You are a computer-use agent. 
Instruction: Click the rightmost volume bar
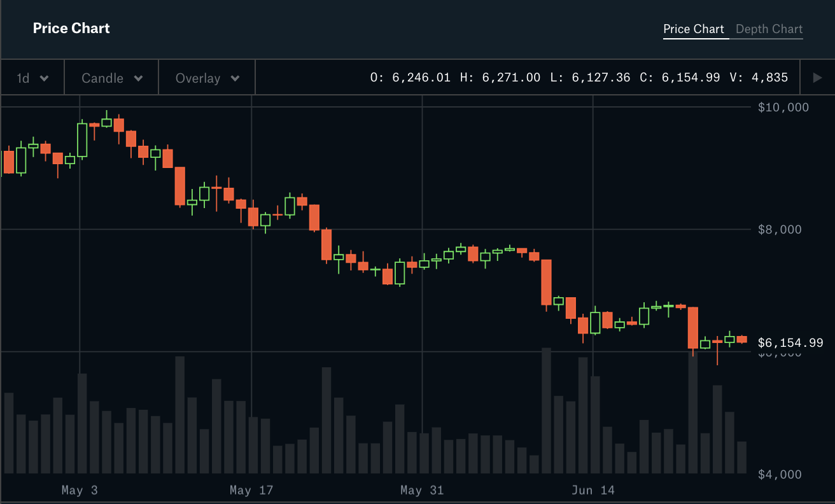(x=741, y=457)
